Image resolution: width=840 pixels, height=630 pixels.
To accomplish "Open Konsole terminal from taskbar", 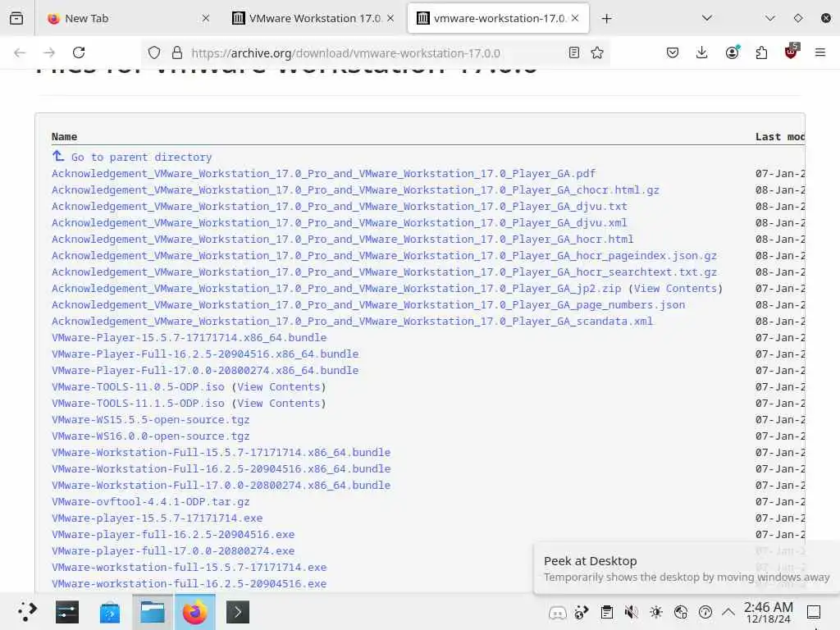I will tap(238, 612).
